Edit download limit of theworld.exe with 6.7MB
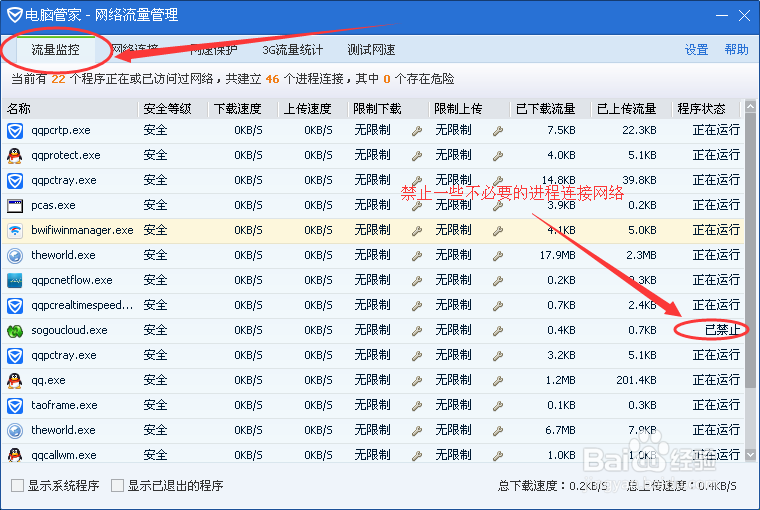Image resolution: width=760 pixels, height=510 pixels. coord(417,431)
